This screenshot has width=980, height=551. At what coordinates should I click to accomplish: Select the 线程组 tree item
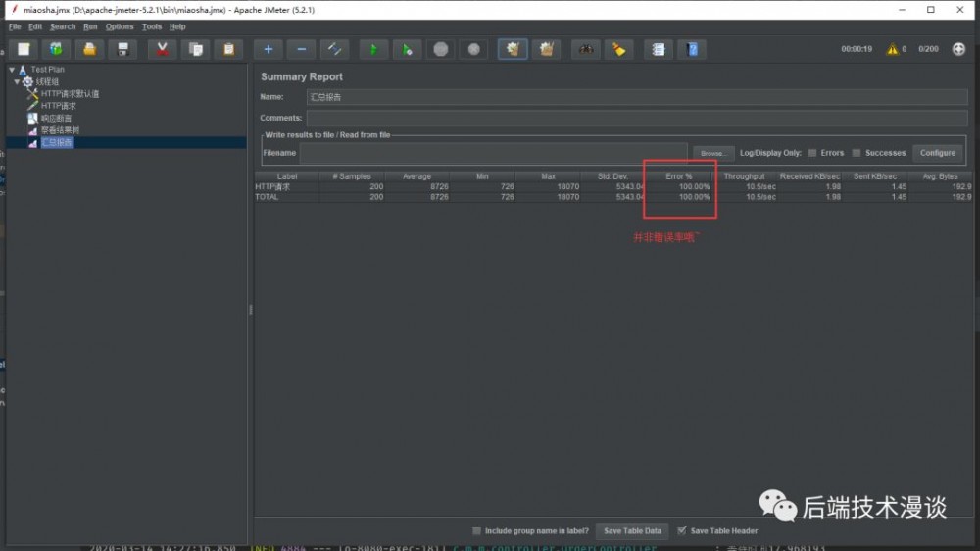[47, 82]
